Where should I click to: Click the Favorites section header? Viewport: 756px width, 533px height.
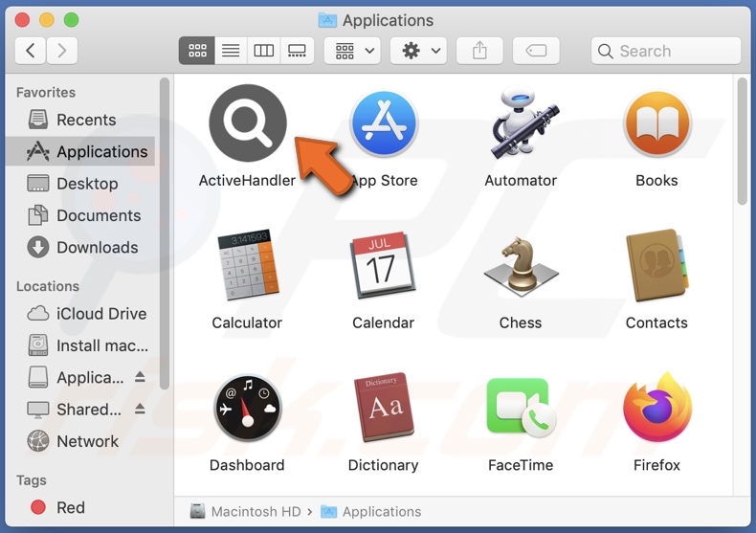tap(46, 92)
